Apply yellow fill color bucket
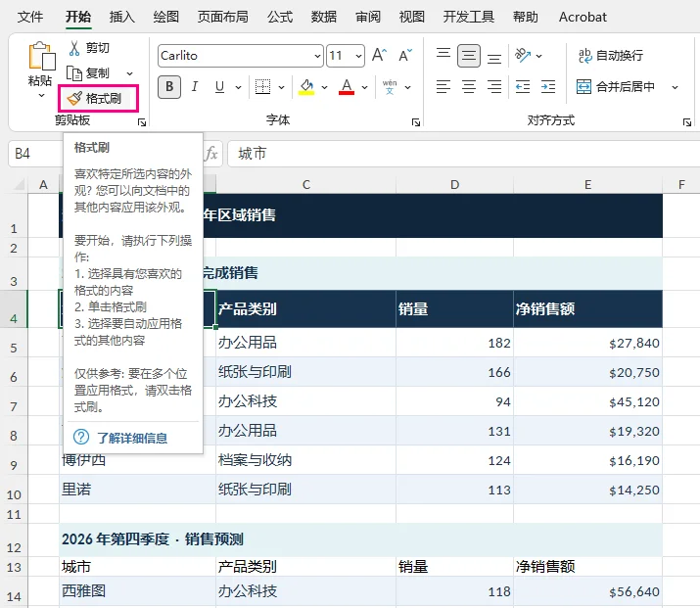 tap(306, 86)
